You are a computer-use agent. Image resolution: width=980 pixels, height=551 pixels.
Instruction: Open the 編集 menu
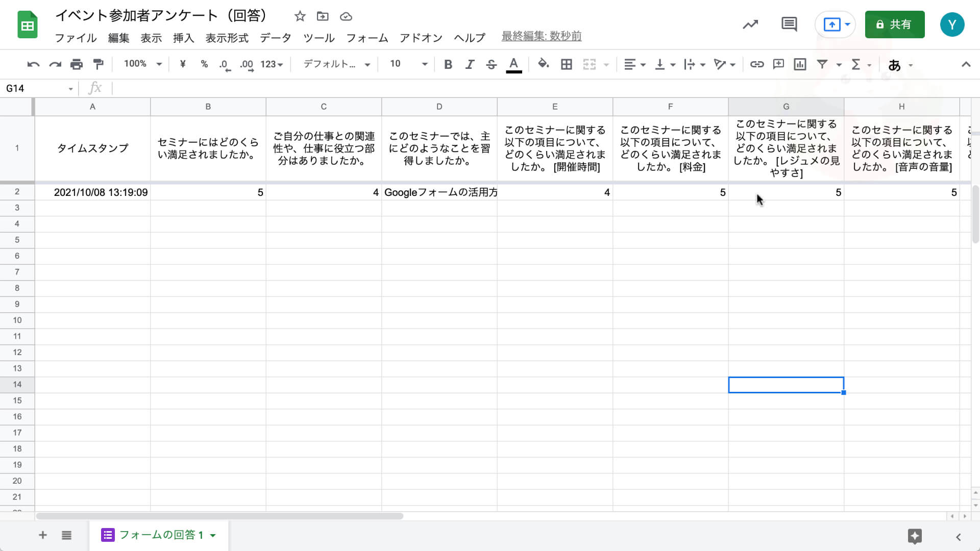tap(119, 38)
